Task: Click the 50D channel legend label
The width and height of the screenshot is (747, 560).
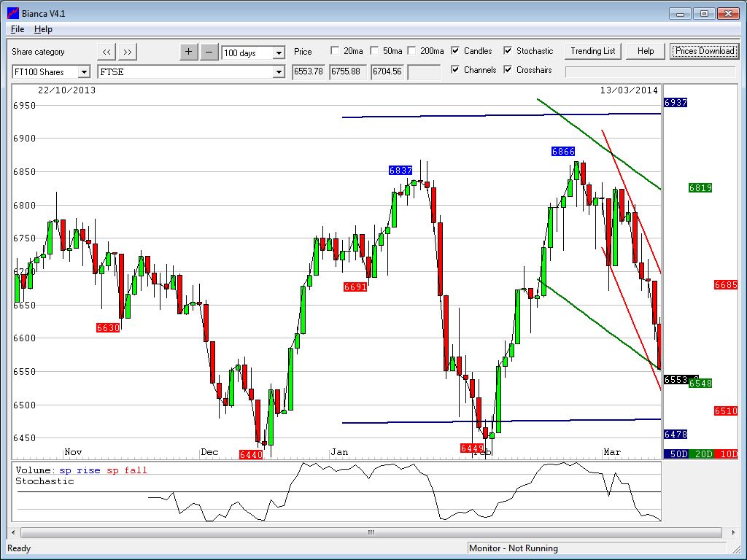Action: pyautogui.click(x=676, y=454)
